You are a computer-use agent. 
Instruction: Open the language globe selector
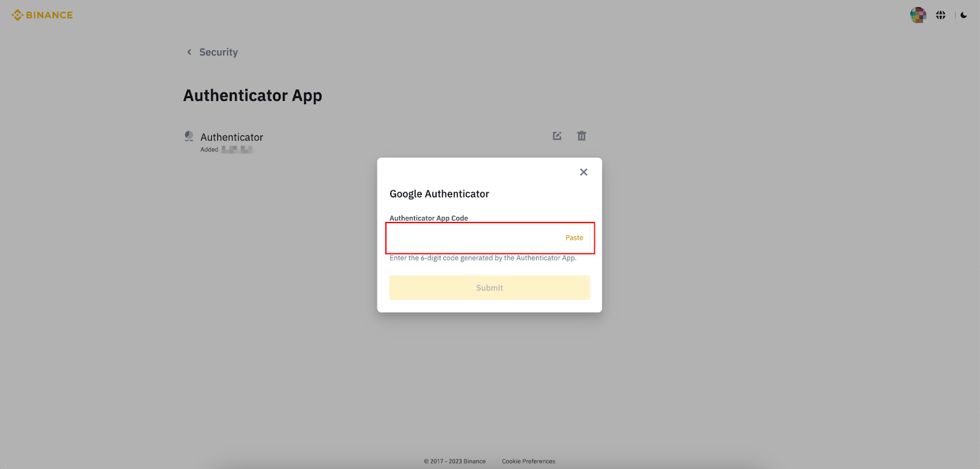(941, 15)
